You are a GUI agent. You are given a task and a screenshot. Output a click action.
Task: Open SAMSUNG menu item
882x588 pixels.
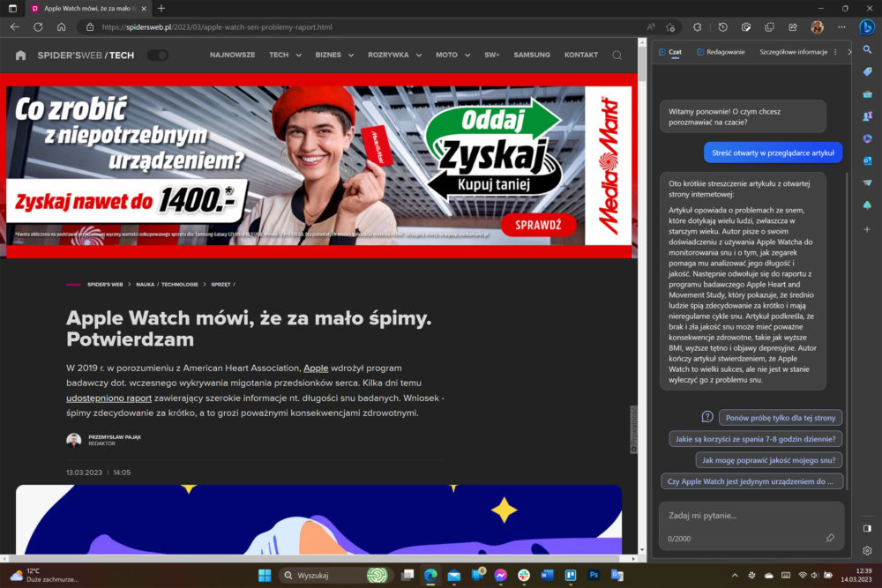click(532, 55)
